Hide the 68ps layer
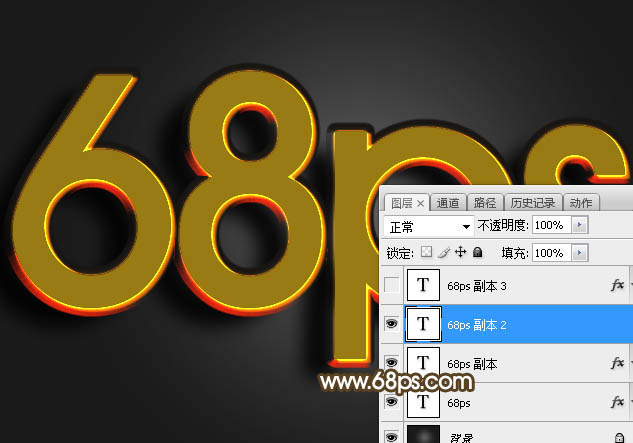Screen dimensions: 633x443 click(x=391, y=401)
